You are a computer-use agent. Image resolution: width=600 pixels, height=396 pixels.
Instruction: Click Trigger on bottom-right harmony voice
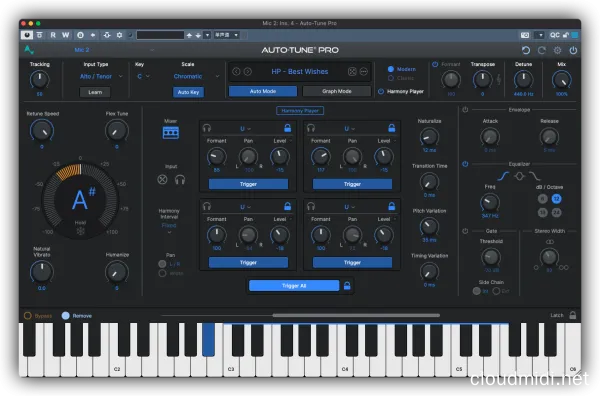click(x=352, y=263)
